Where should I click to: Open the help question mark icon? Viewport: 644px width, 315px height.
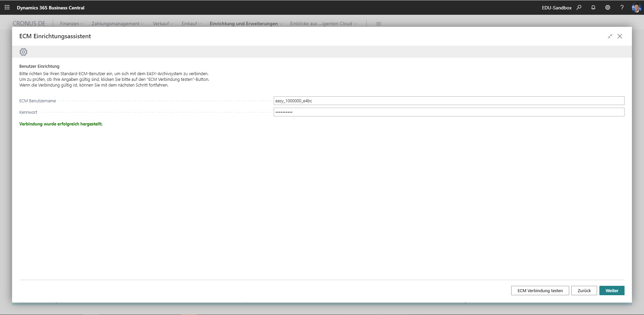coord(622,7)
